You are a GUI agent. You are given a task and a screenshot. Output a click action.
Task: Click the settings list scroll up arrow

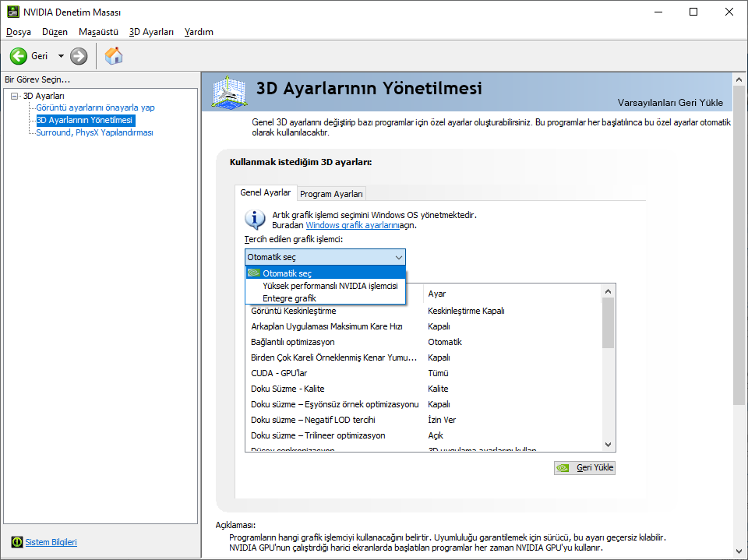point(608,291)
